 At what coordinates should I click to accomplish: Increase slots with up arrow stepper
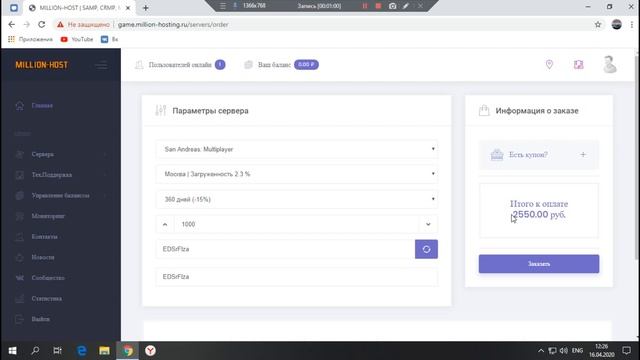165,224
